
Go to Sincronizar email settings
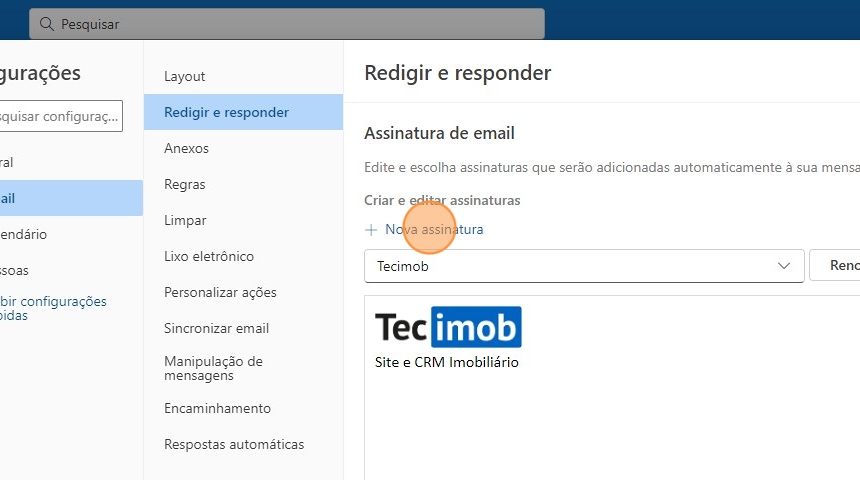pos(216,328)
